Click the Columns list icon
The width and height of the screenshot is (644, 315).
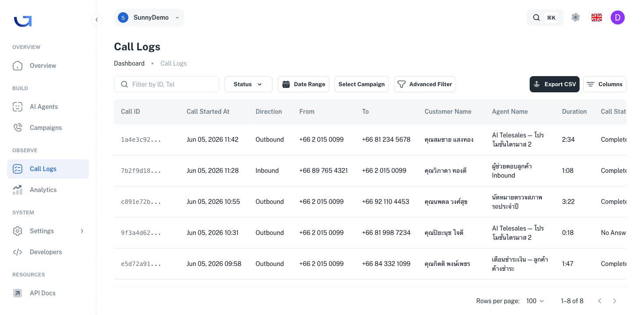[591, 84]
